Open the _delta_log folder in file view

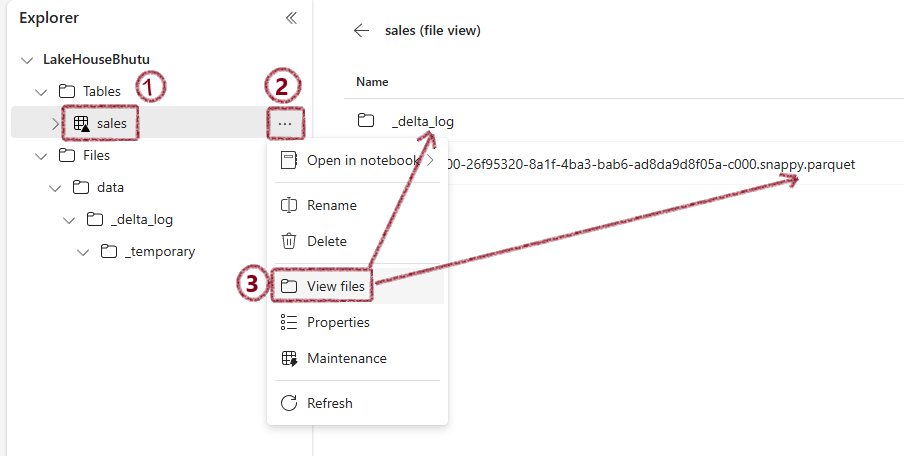pos(422,122)
